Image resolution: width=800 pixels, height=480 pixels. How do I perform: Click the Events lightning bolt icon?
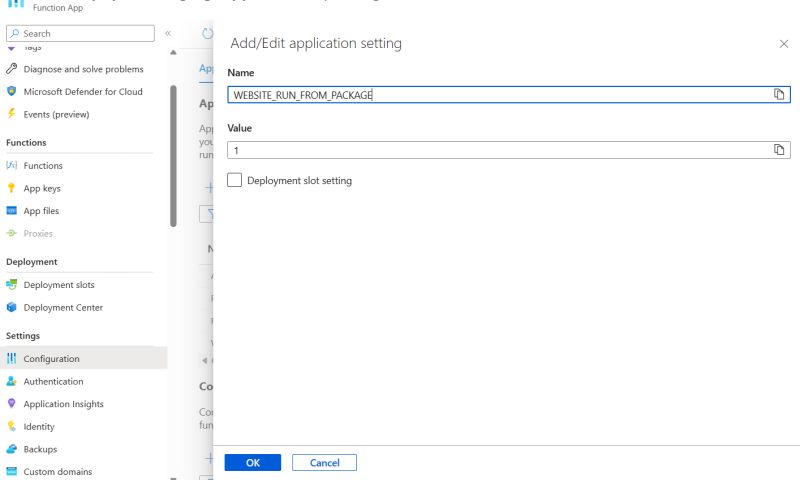tap(11, 114)
